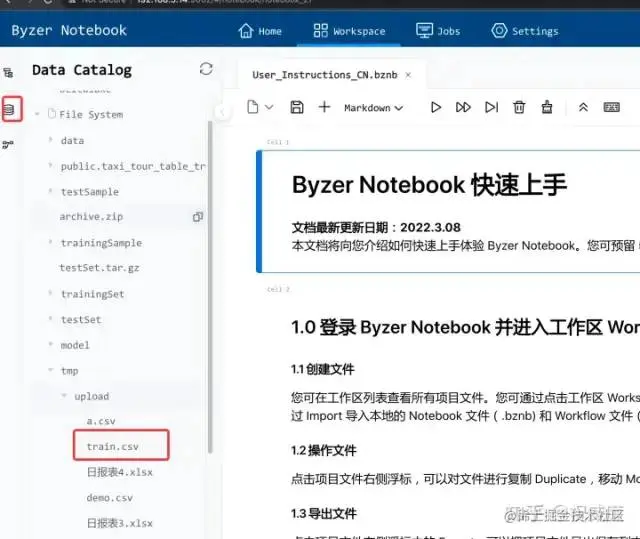Click the Byzer Notebook logo text
Image resolution: width=640 pixels, height=539 pixels.
click(x=69, y=31)
